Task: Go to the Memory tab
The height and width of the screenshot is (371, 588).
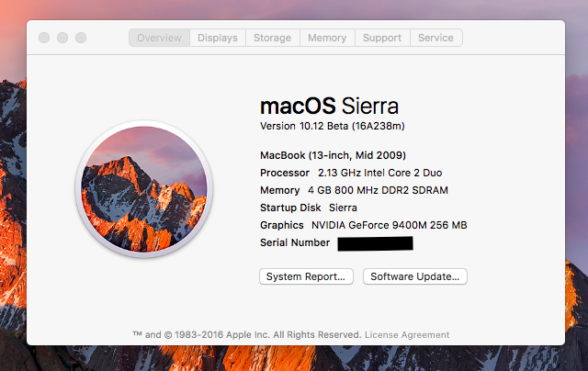Action: 327,38
